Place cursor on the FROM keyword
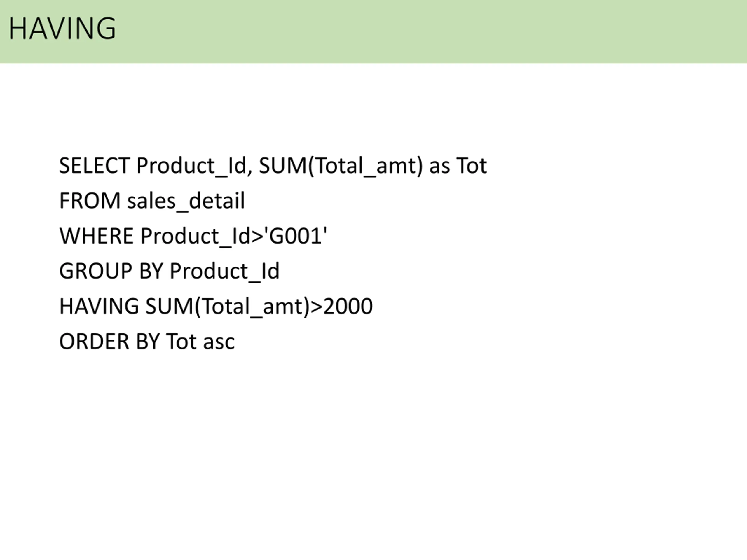The height and width of the screenshot is (560, 747). click(90, 201)
